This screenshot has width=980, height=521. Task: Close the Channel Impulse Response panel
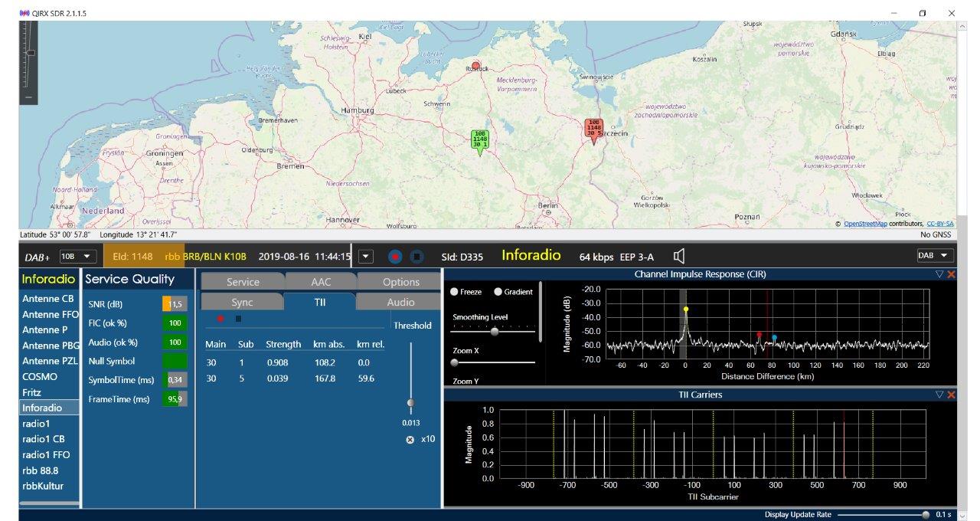pos(951,274)
